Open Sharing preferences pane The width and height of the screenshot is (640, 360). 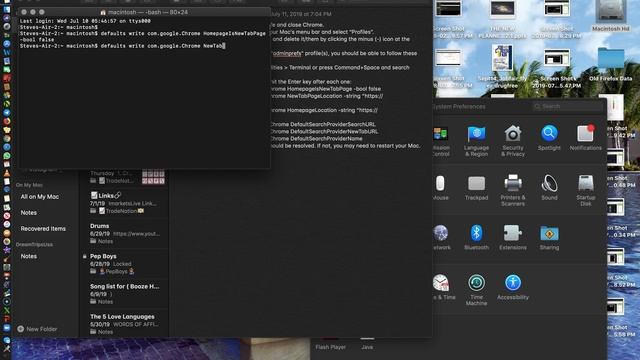549,238
